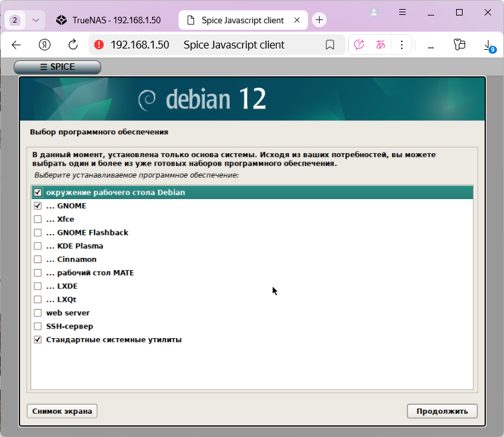Screen dimensions: 504x437
Task: Tick the Cinnamon checkbox
Action: tap(38, 259)
